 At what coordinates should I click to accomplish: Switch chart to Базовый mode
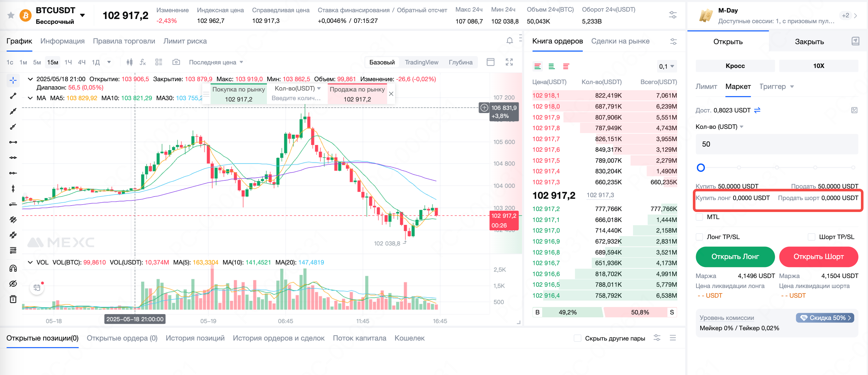382,62
